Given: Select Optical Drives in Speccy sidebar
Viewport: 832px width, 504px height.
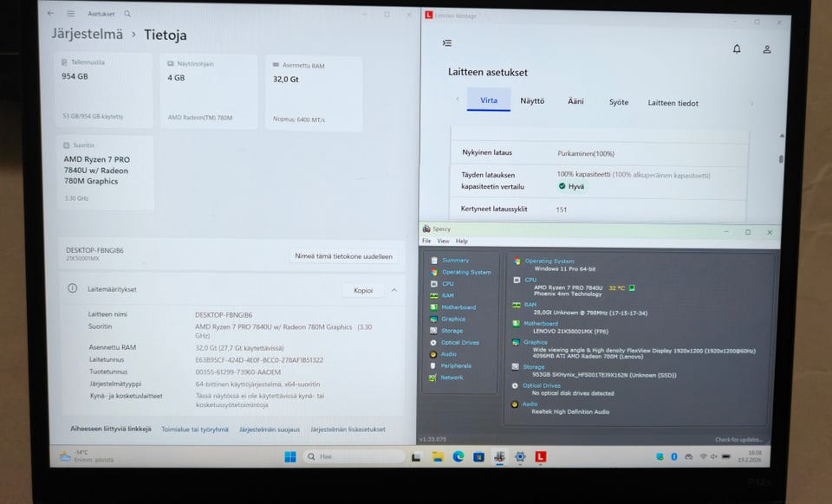Looking at the screenshot, I should point(460,342).
